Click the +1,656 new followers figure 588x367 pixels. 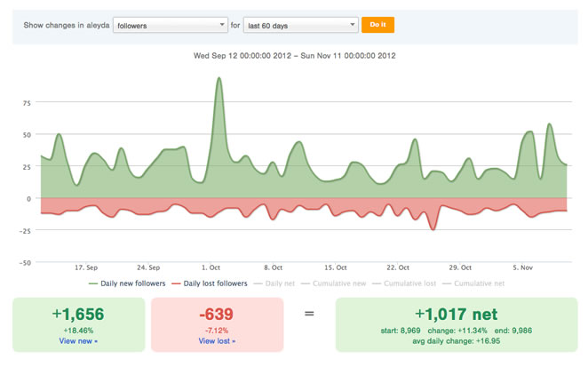pyautogui.click(x=78, y=315)
